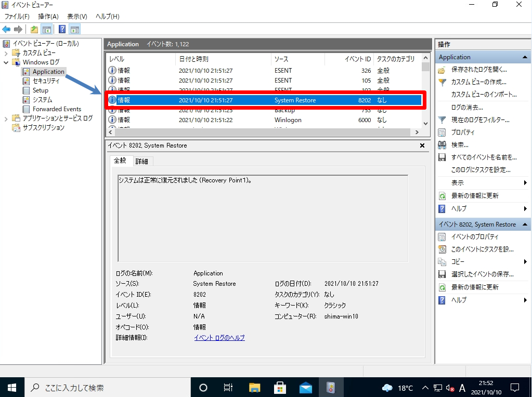This screenshot has width=532, height=397.
Task: Click the Help question-mark toolbar icon
Action: coord(62,30)
